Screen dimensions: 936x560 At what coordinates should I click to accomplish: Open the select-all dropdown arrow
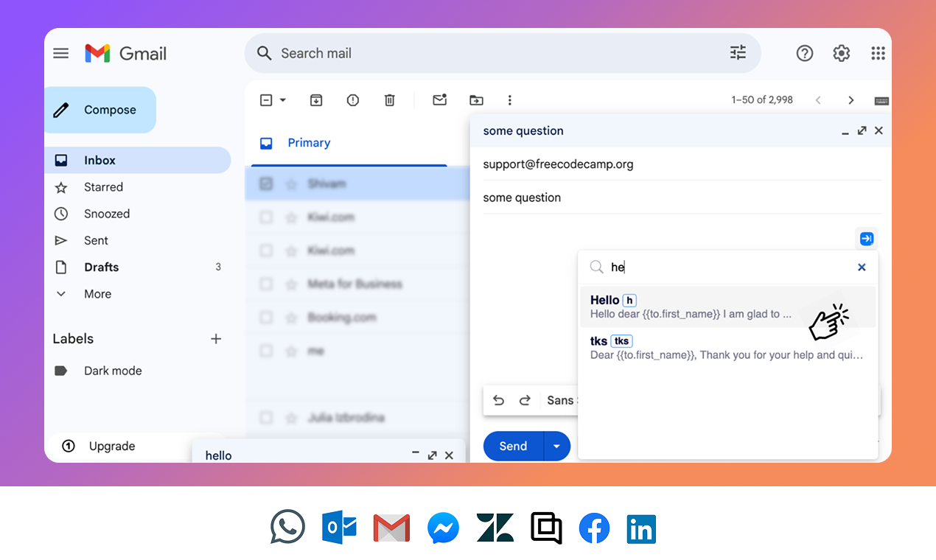click(282, 100)
